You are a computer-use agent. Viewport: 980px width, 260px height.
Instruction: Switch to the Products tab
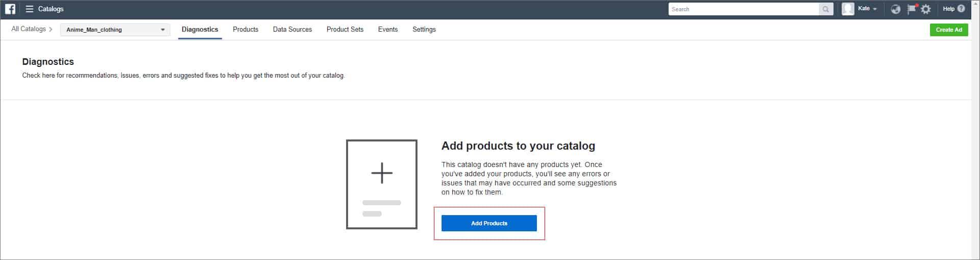[246, 30]
